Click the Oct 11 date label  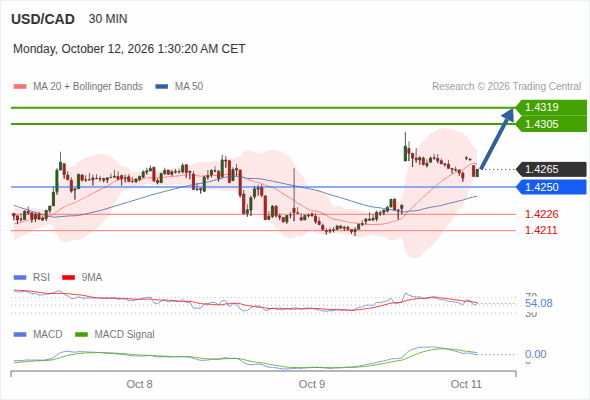[466, 384]
